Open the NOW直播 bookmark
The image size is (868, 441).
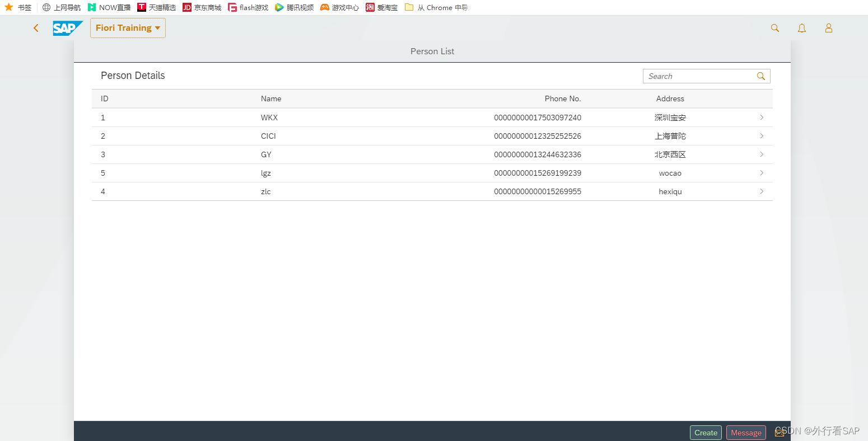point(109,7)
